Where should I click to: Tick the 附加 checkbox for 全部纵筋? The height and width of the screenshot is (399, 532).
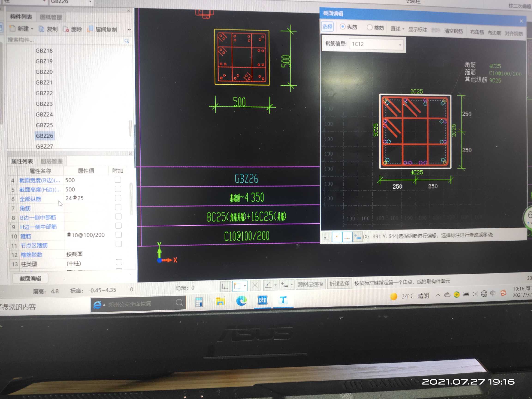[x=118, y=198]
